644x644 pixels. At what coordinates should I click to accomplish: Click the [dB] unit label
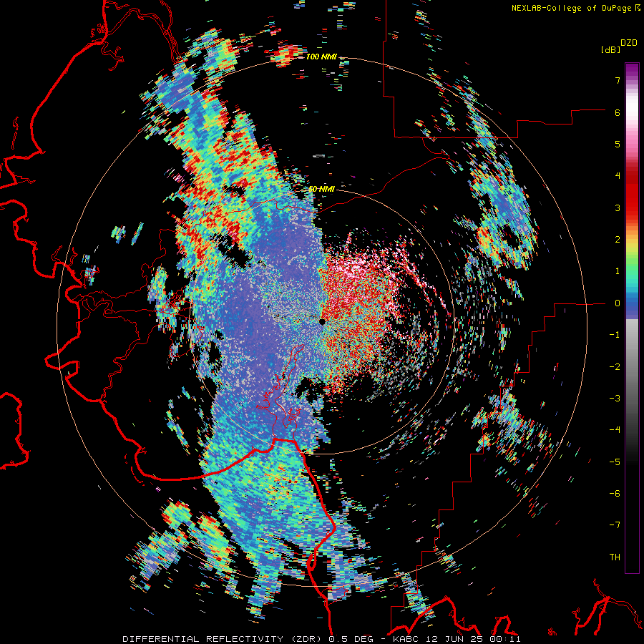tap(611, 49)
